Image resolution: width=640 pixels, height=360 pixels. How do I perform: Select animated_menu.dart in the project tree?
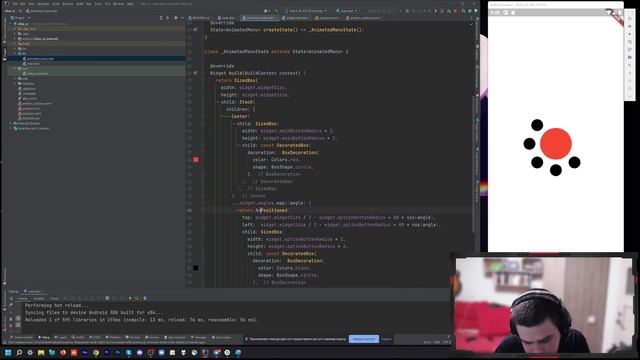40,58
